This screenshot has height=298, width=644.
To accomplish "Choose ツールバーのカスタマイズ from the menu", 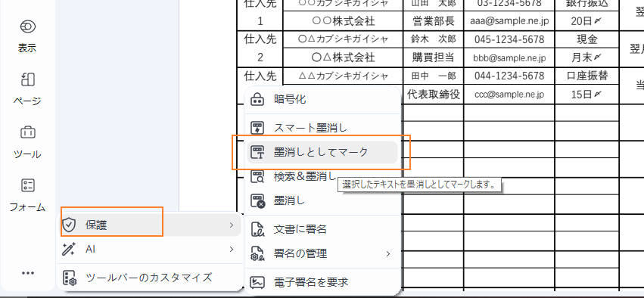I will (150, 278).
